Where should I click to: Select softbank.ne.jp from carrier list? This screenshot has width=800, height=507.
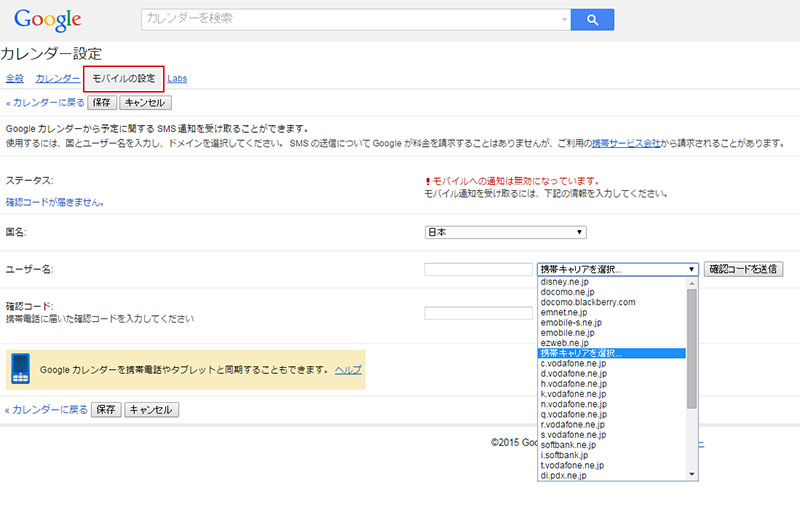click(612, 445)
